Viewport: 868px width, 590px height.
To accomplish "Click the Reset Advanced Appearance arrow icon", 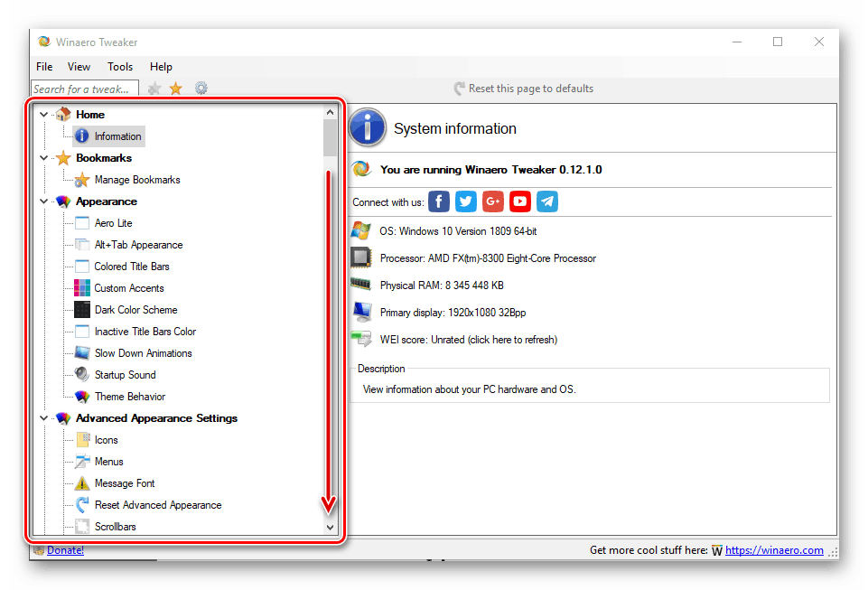I will pyautogui.click(x=82, y=505).
